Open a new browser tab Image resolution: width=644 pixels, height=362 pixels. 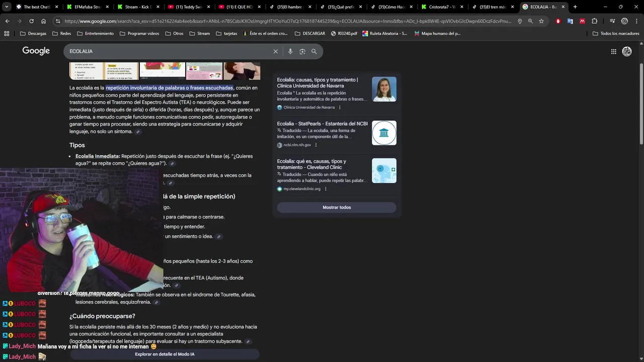tap(575, 7)
